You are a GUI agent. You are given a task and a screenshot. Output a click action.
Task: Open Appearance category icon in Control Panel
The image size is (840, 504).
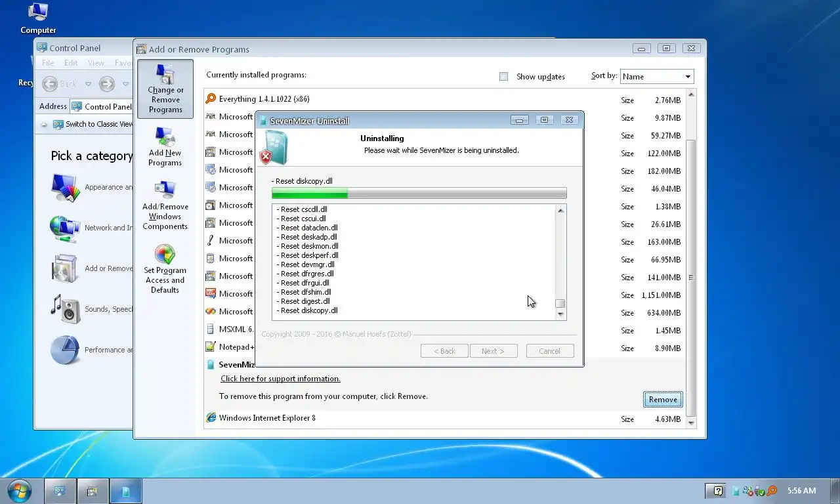[x=65, y=188]
